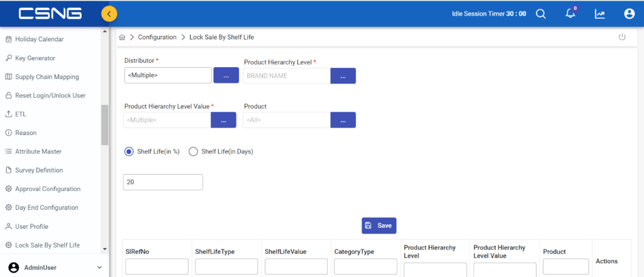Go to Supply Chain Mapping
The height and width of the screenshot is (277, 644).
(x=47, y=77)
